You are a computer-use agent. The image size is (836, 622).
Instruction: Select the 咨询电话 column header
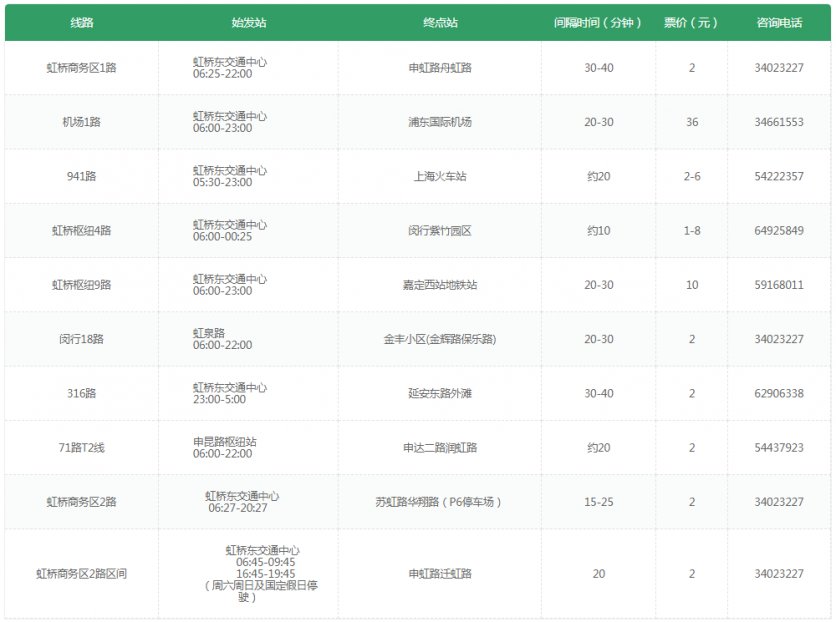pyautogui.click(x=778, y=22)
